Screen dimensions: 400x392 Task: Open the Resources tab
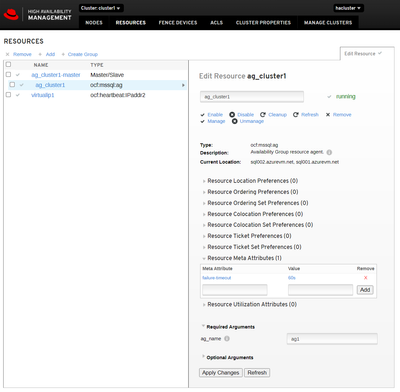(131, 23)
